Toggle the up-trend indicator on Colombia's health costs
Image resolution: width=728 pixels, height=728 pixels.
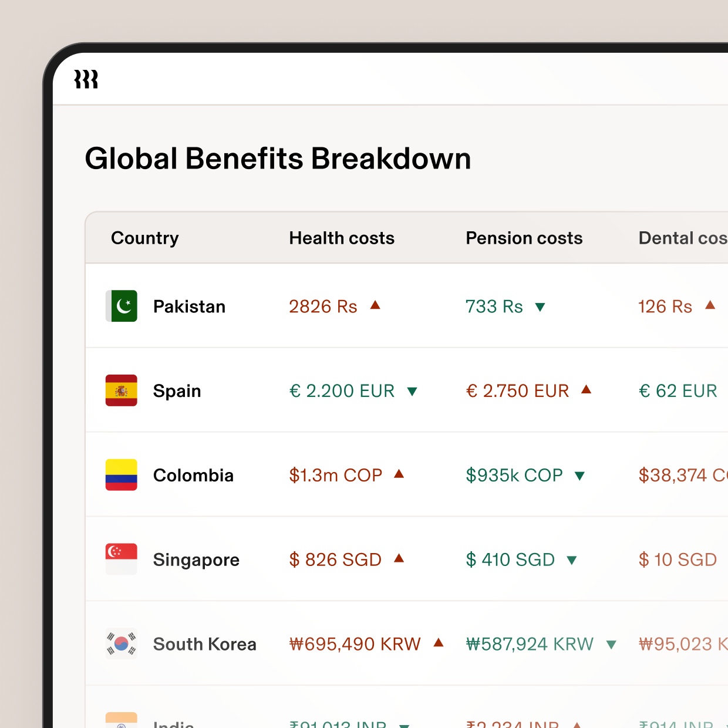[x=399, y=474]
